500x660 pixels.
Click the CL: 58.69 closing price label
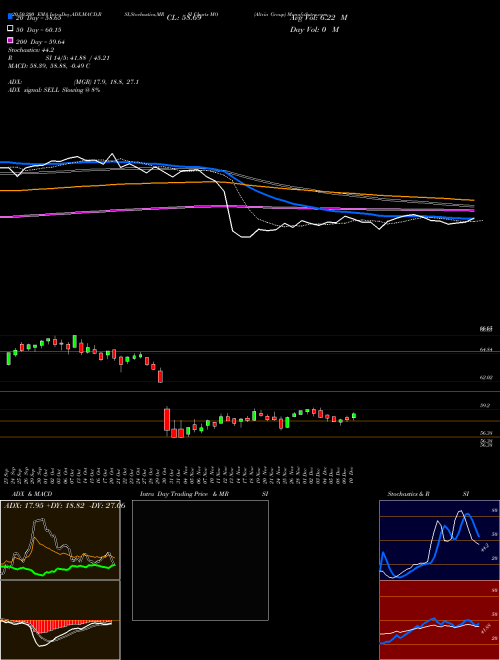tap(184, 18)
